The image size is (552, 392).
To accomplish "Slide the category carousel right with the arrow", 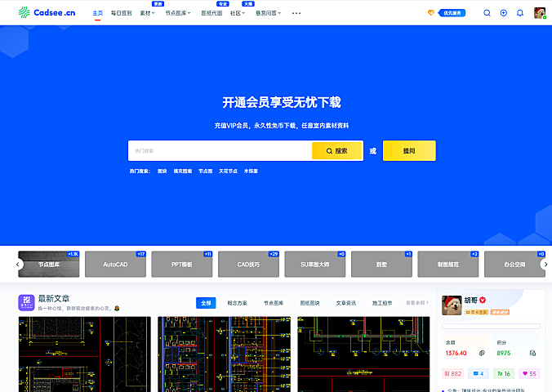I will pyautogui.click(x=545, y=264).
